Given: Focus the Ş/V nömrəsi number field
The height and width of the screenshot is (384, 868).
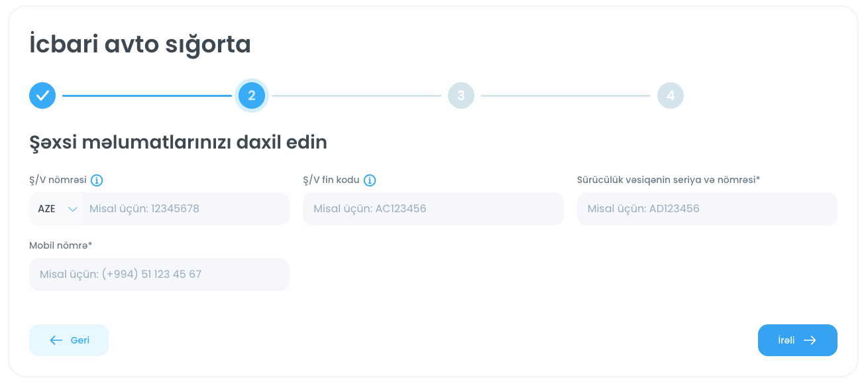Looking at the screenshot, I should tap(186, 209).
